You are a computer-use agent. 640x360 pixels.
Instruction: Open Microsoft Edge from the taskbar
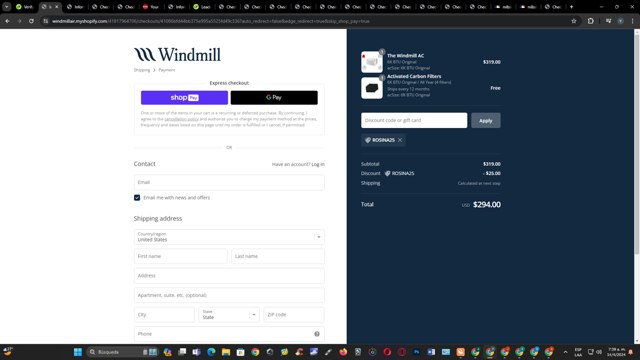click(211, 352)
